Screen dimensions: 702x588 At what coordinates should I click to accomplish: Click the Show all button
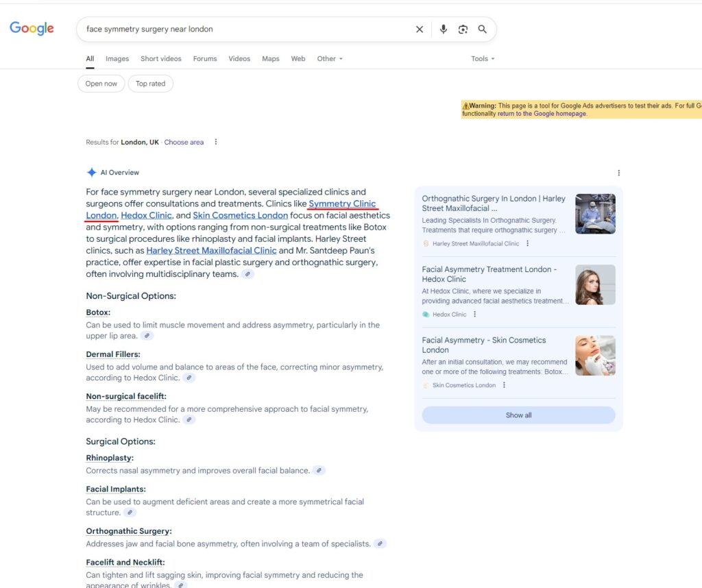coord(518,415)
